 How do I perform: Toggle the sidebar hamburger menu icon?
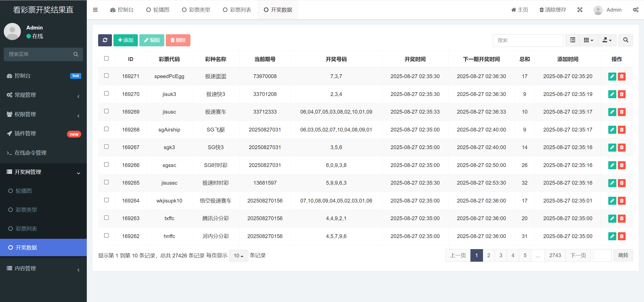[95, 10]
